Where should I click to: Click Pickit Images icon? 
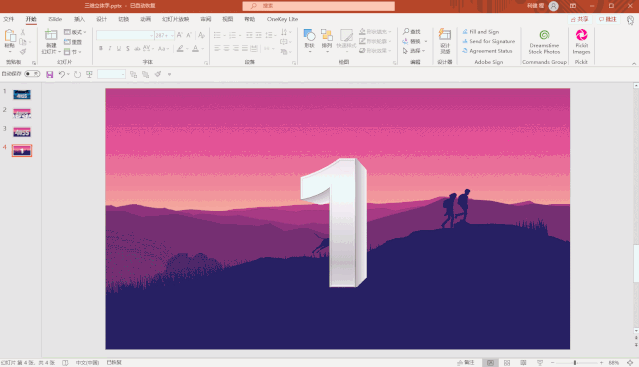tap(581, 35)
